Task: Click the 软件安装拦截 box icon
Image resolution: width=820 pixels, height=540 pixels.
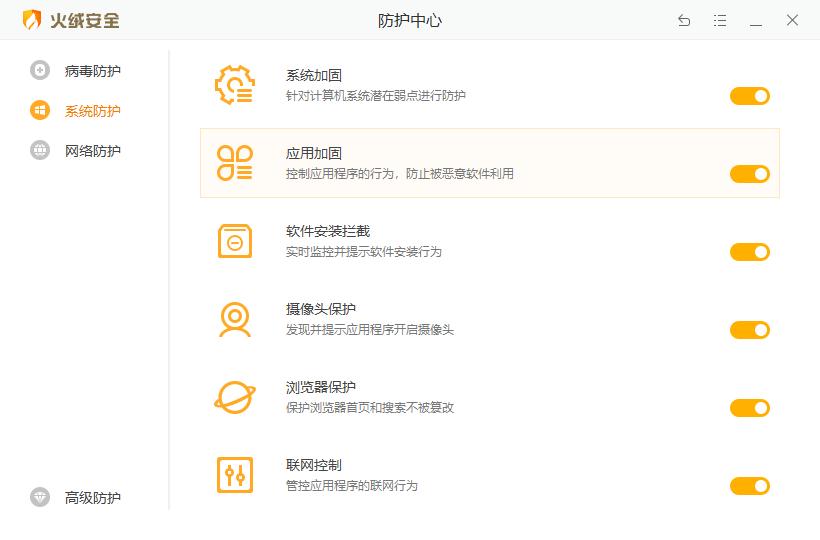Action: pos(235,241)
